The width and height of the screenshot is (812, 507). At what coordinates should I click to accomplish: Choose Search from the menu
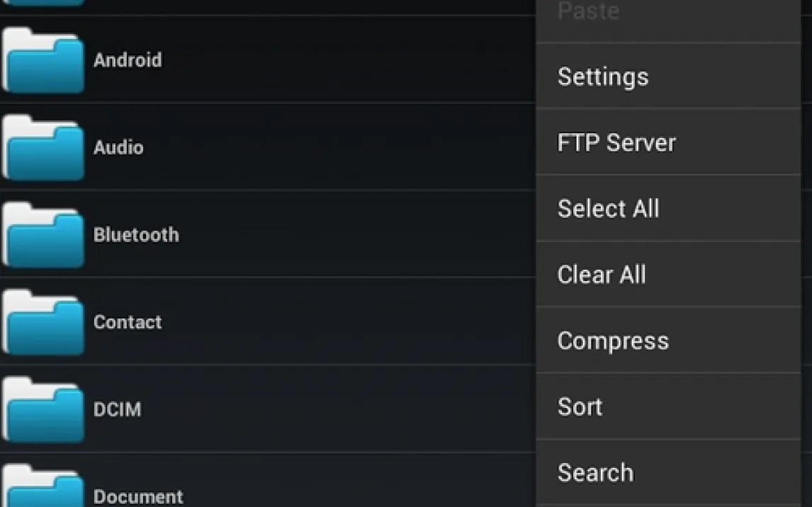pos(595,473)
